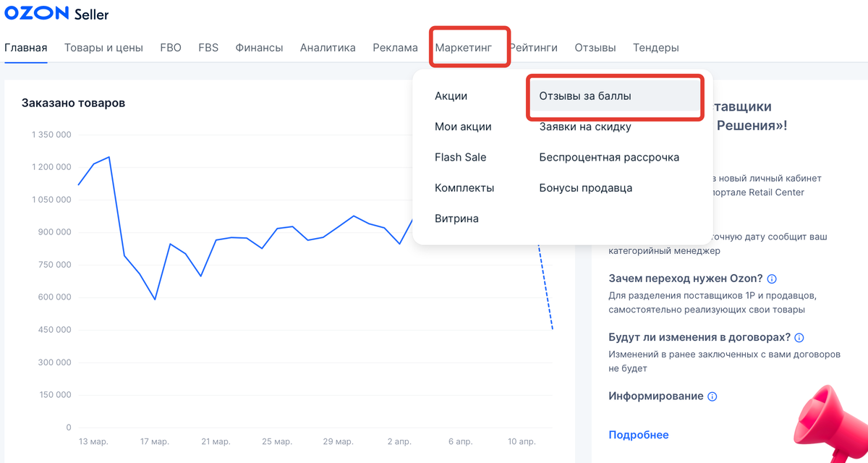Open the Рейтинги tab
The width and height of the screenshot is (868, 463).
(533, 48)
